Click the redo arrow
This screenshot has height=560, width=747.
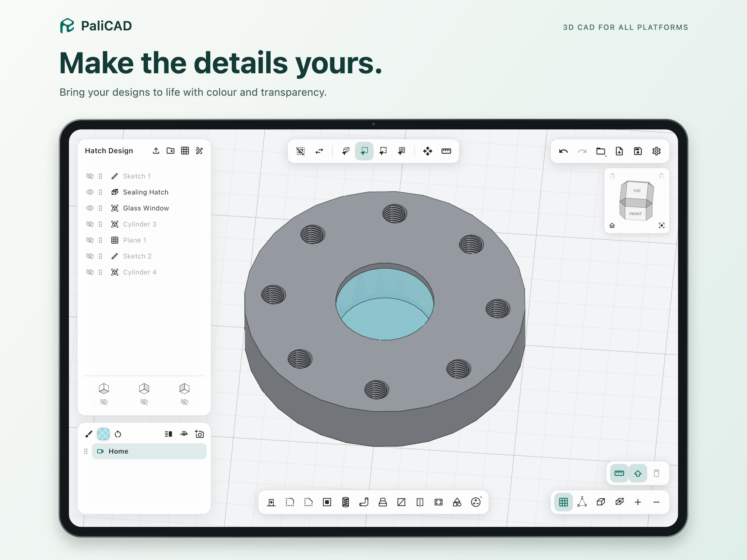click(x=582, y=151)
